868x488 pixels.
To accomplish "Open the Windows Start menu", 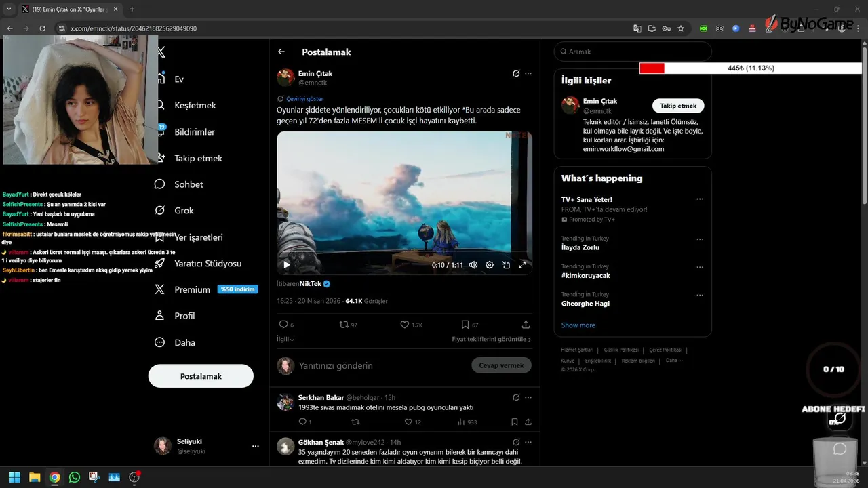I will click(14, 477).
